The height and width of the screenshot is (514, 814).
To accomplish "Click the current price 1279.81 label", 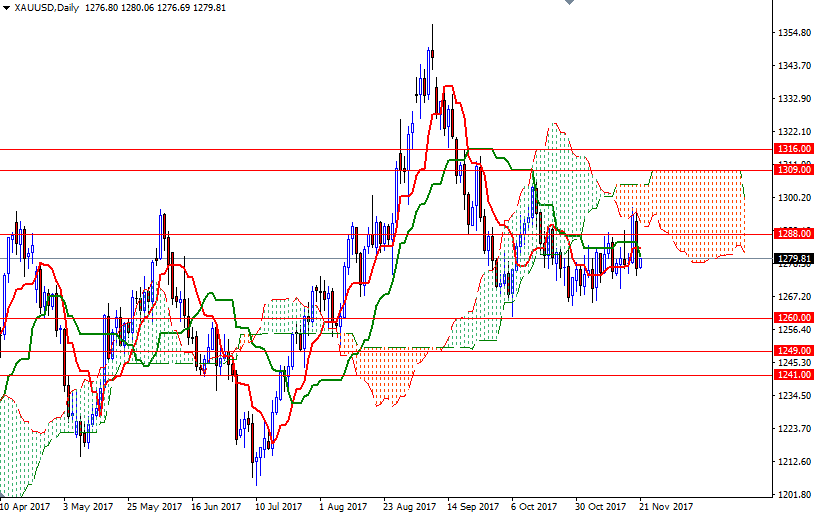I will 794,259.
